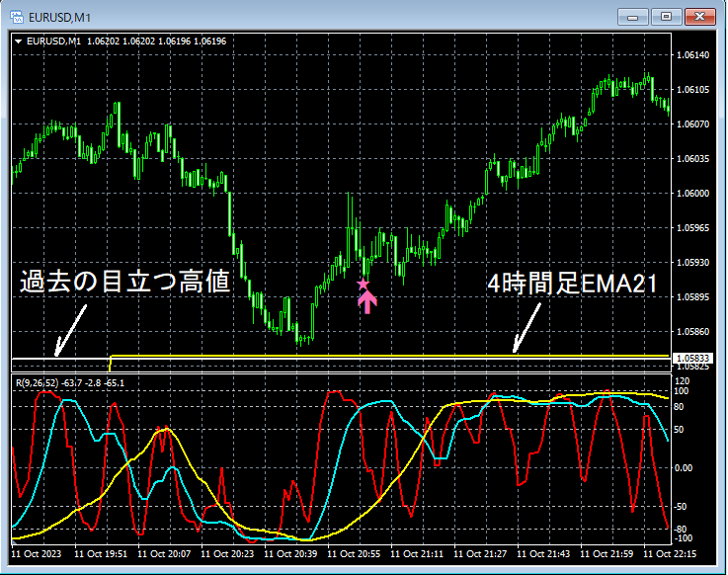The width and height of the screenshot is (728, 575).
Task: Click the 11 Oct 20:55 time label
Action: (x=354, y=554)
